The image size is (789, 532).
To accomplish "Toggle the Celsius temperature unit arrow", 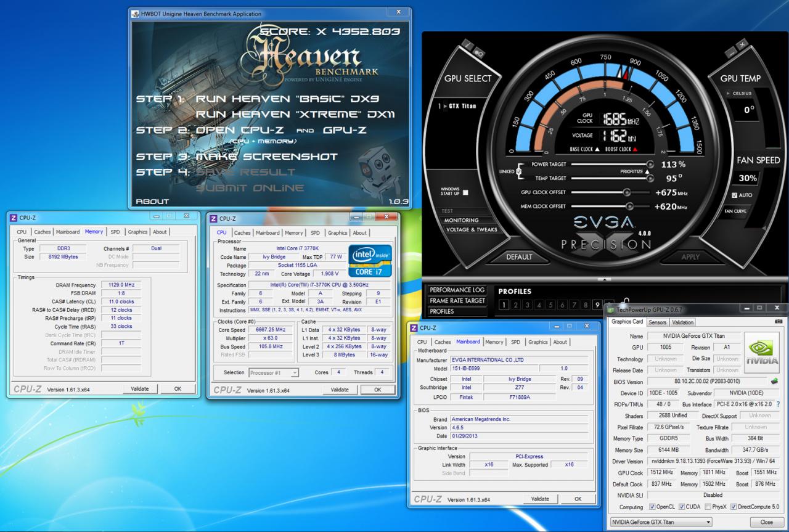I will coord(728,94).
